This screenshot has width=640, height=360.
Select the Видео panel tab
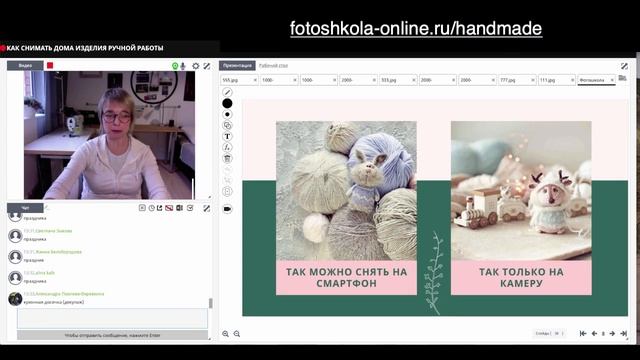pyautogui.click(x=25, y=65)
